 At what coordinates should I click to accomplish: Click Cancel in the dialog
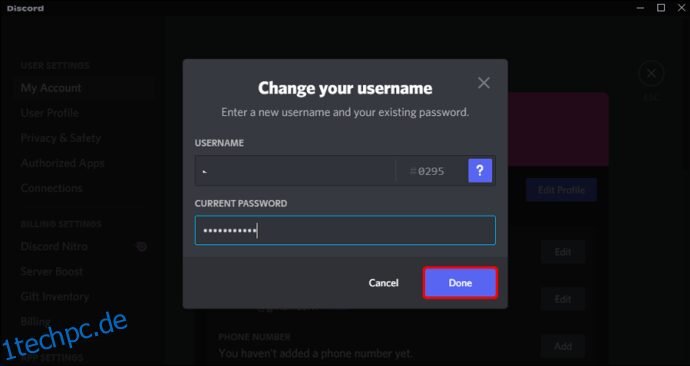point(383,283)
